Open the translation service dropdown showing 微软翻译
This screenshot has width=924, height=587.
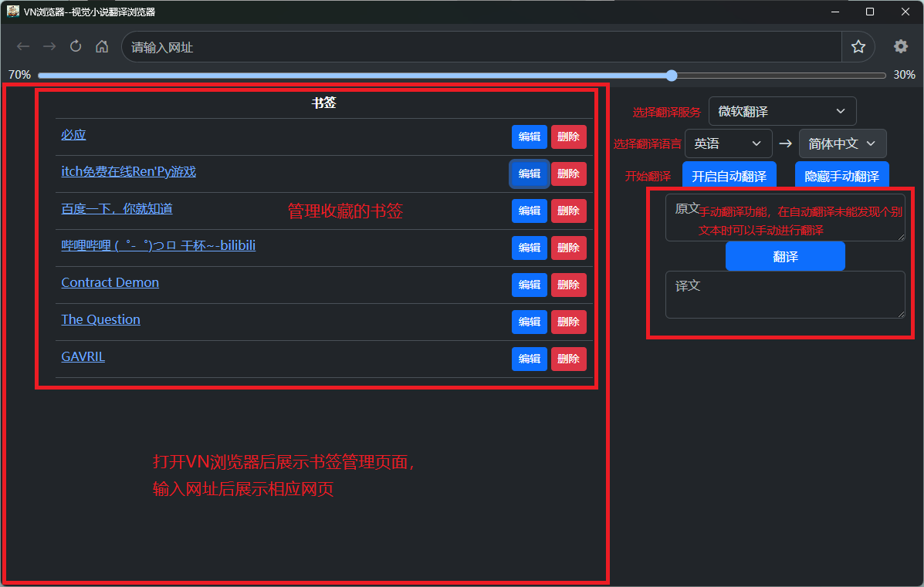coord(782,110)
